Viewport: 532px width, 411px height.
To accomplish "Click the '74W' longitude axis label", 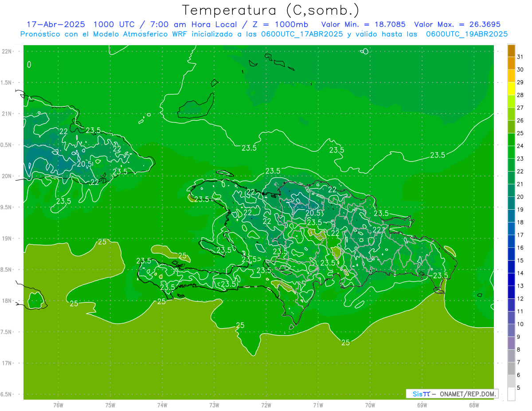I will pos(162,405).
